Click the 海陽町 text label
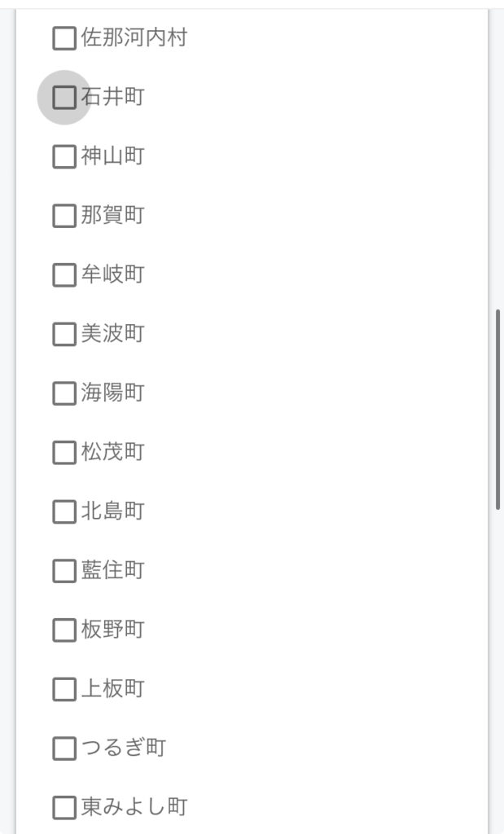This screenshot has height=834, width=504. click(112, 393)
